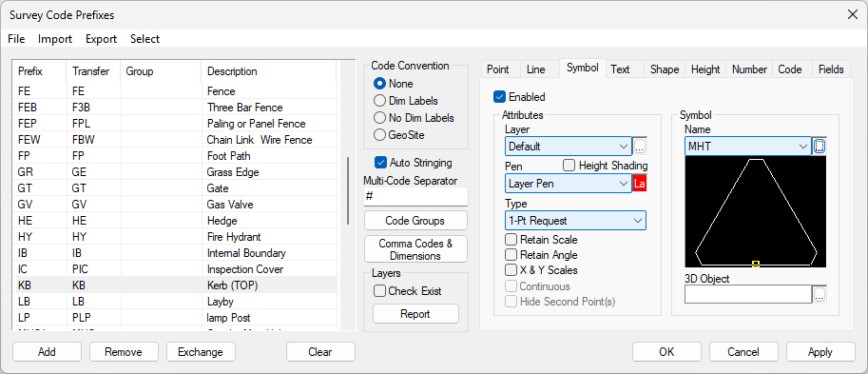
Task: Select the Dim Labels radio button
Action: 379,101
